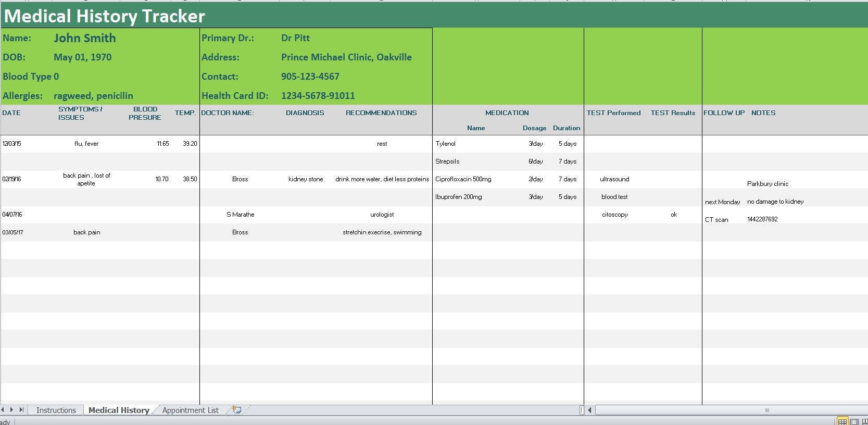Screen dimensions: 868x425
Task: Select the temperature value 38.50
Action: [x=190, y=179]
